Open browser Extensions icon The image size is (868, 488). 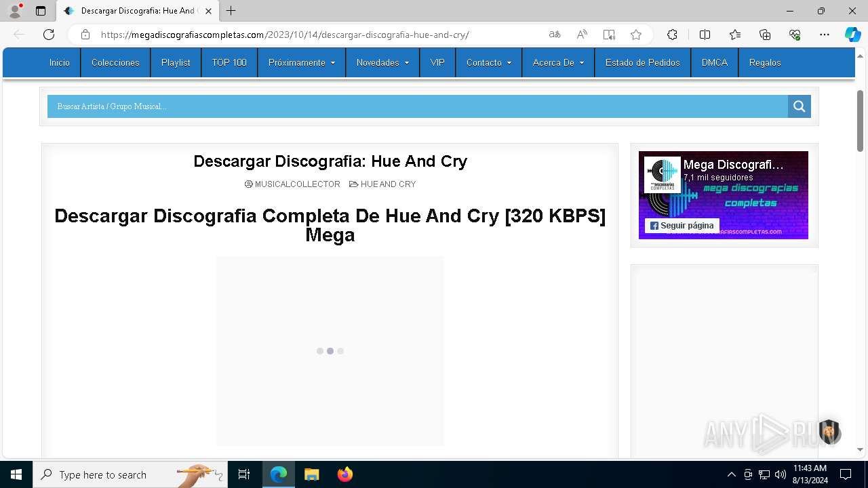tap(672, 35)
